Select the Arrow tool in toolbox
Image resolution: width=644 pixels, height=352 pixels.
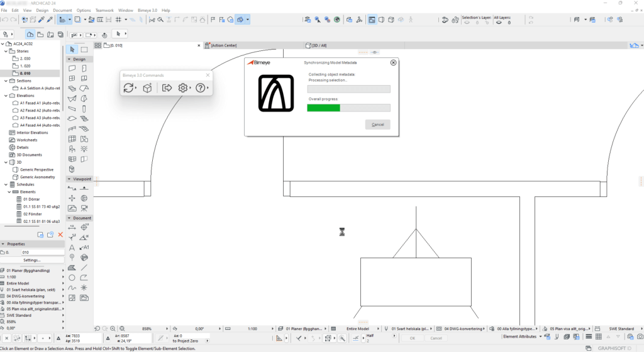tap(72, 50)
